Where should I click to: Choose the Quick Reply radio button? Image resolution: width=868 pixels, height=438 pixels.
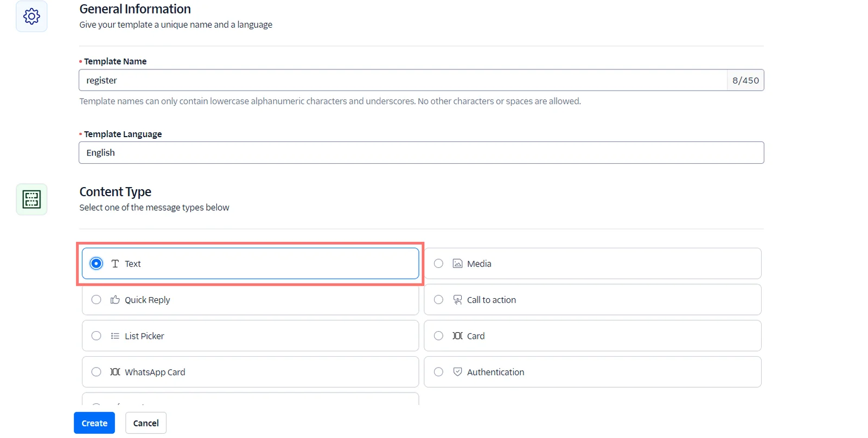tap(96, 300)
